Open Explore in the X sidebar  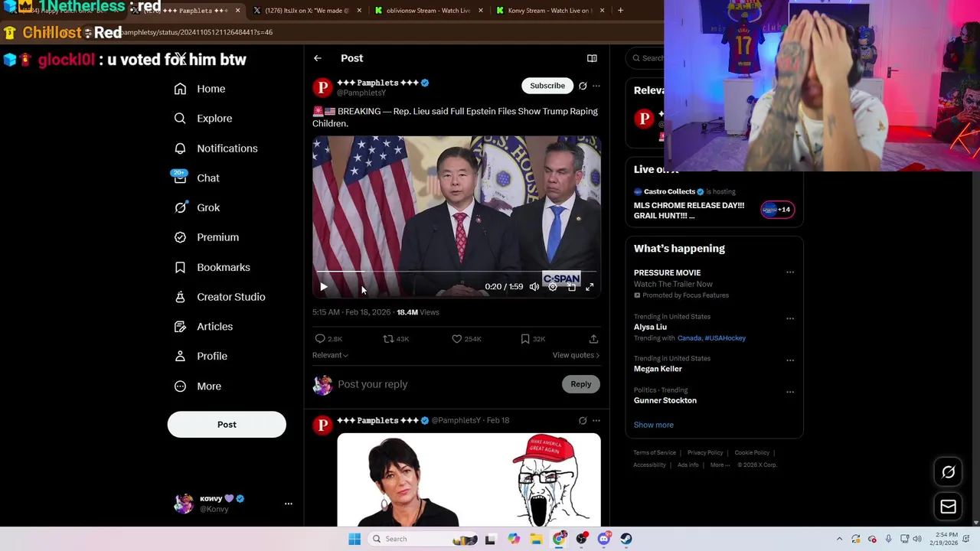pos(203,119)
